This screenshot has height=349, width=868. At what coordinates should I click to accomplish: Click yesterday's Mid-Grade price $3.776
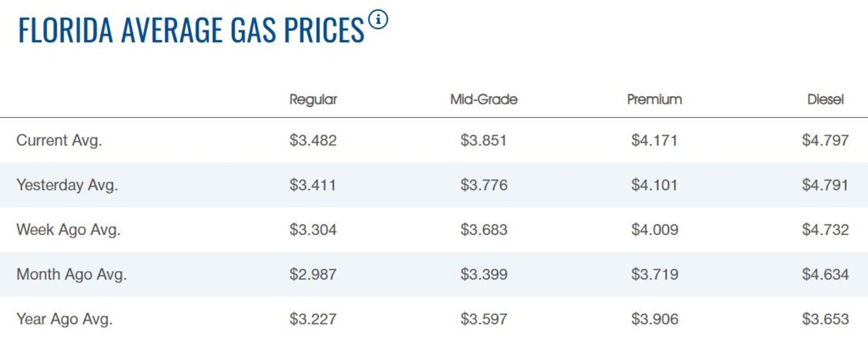483,185
